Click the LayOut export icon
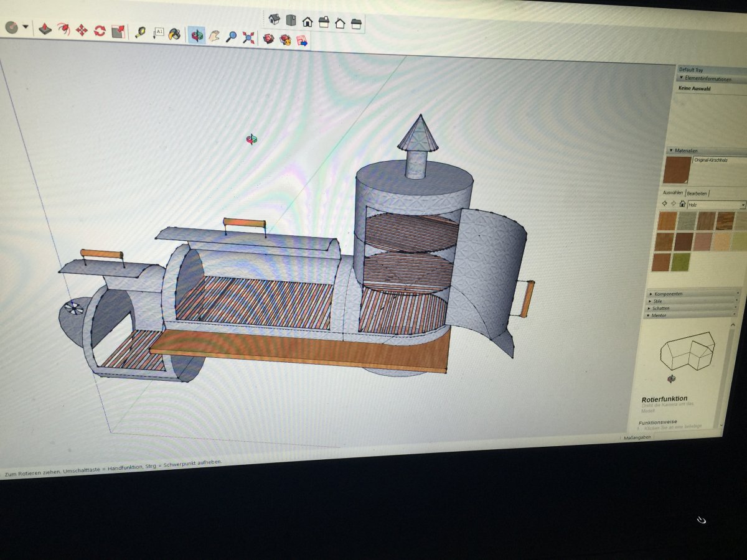Image resolution: width=747 pixels, height=560 pixels. click(x=303, y=41)
